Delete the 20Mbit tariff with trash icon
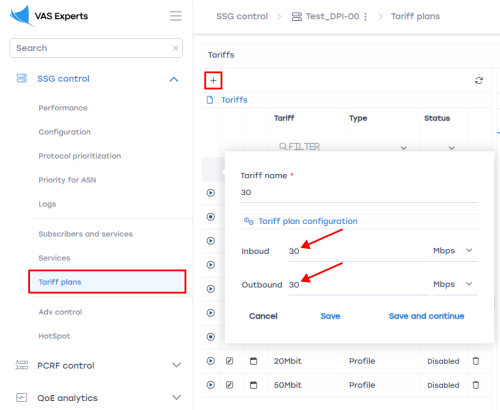The height and width of the screenshot is (410, 500). [476, 361]
